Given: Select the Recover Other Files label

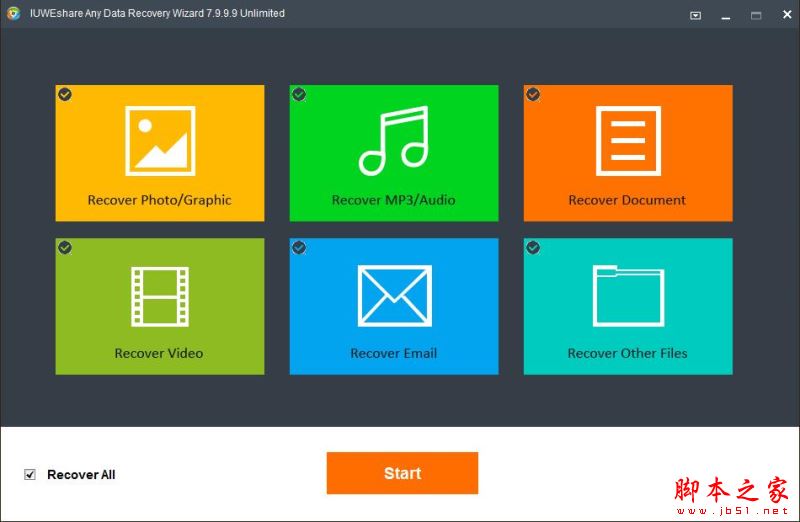Looking at the screenshot, I should pos(628,353).
